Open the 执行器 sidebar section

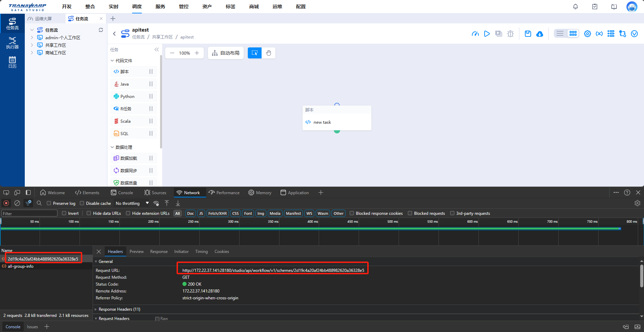point(12,43)
